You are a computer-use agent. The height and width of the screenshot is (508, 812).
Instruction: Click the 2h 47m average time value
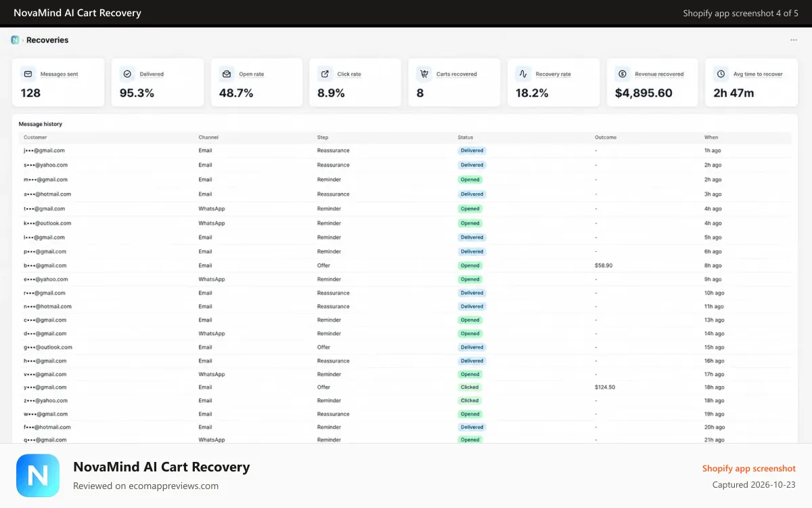(734, 93)
